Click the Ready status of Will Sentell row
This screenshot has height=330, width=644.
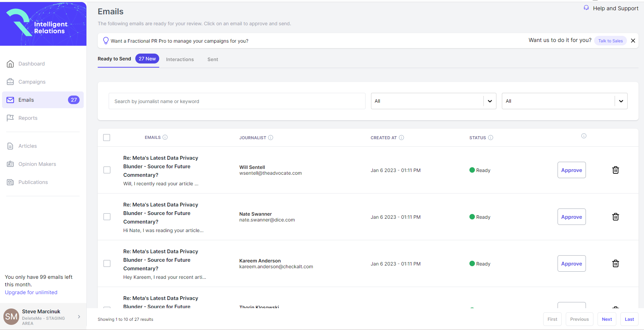480,170
